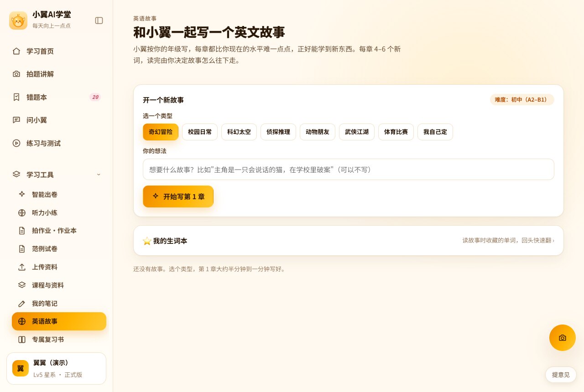This screenshot has width=584, height=392.
Task: Click the upload icon beside 上传资料
Action: 22,267
